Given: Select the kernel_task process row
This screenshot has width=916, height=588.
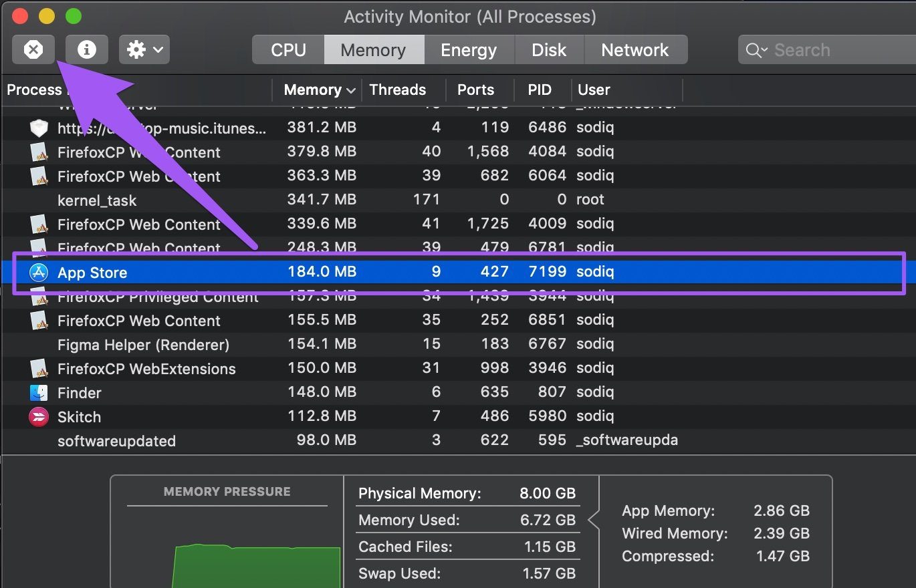Looking at the screenshot, I should click(x=458, y=200).
